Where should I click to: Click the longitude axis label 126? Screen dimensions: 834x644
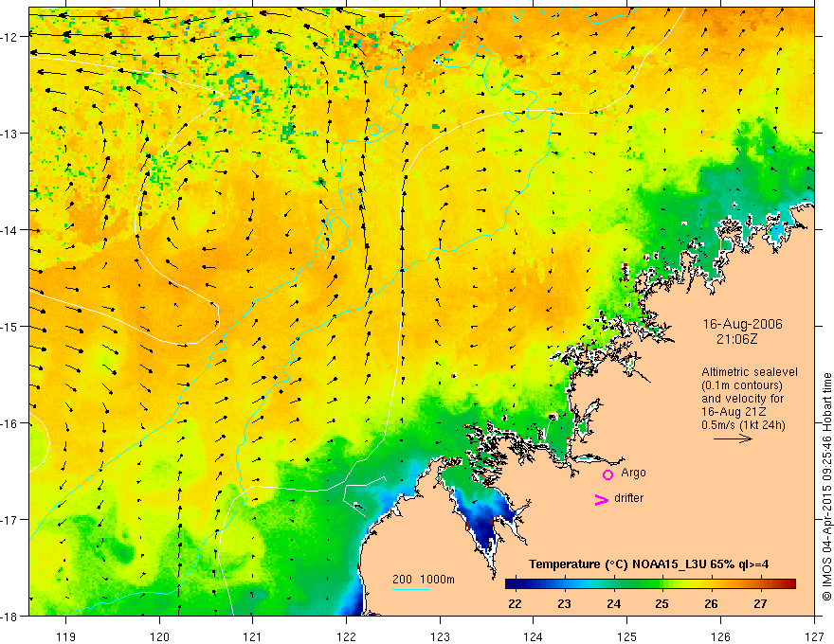(720, 637)
